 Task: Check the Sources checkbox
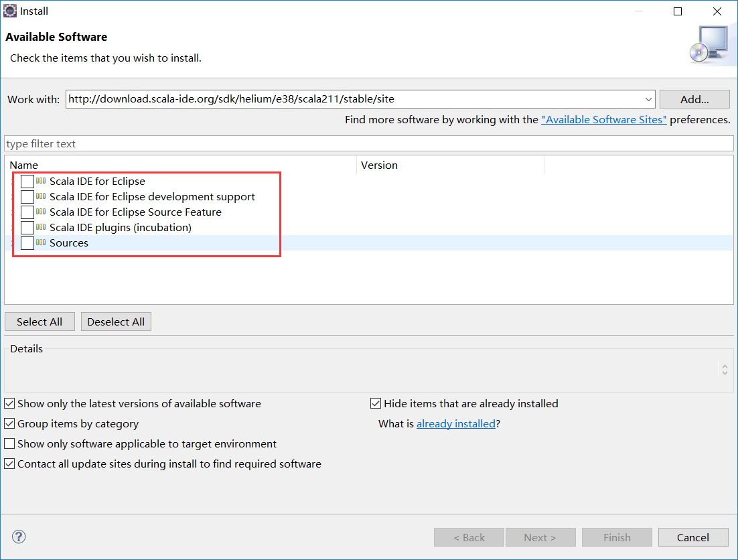(x=27, y=243)
